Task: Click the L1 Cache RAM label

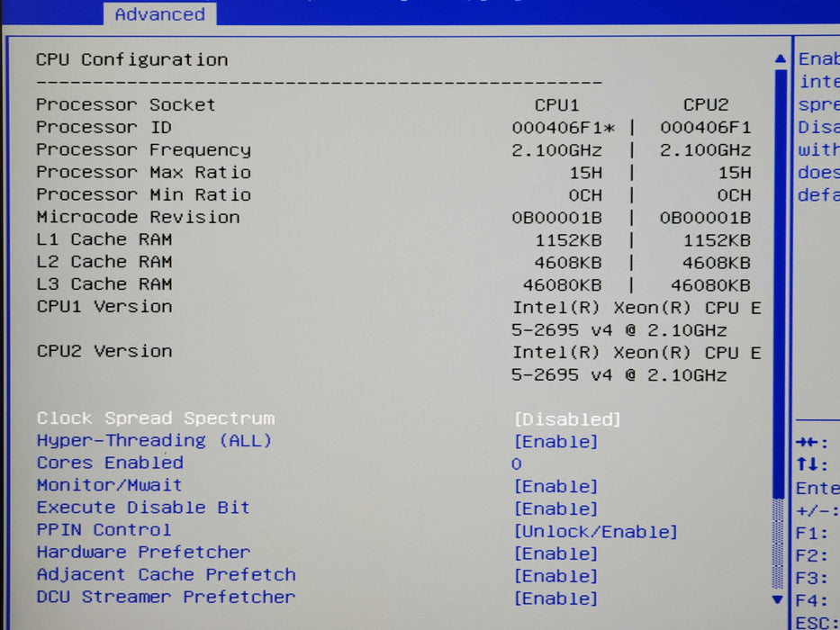Action: coord(104,238)
